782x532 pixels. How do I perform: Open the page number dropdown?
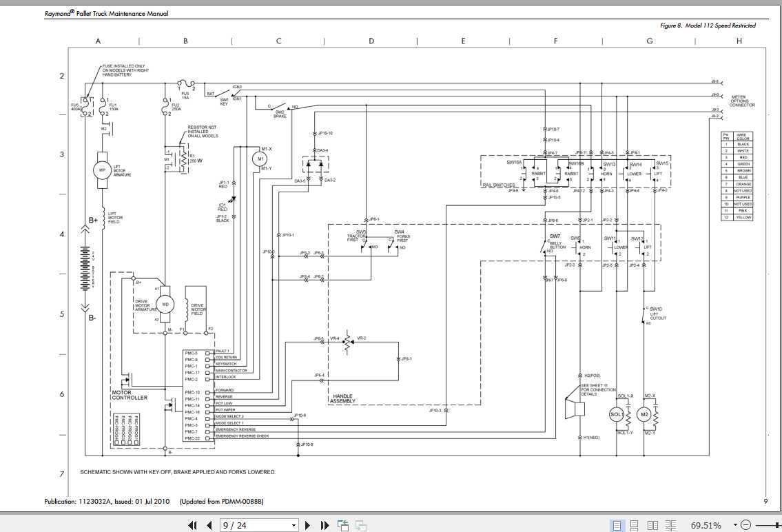(294, 525)
